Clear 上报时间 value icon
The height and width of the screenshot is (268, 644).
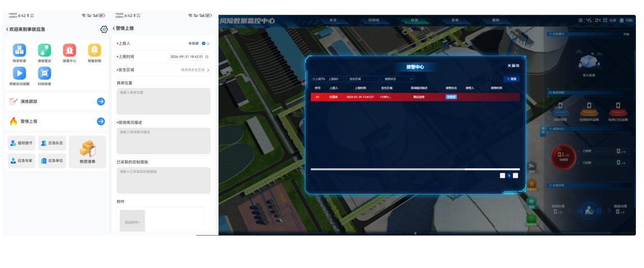207,57
